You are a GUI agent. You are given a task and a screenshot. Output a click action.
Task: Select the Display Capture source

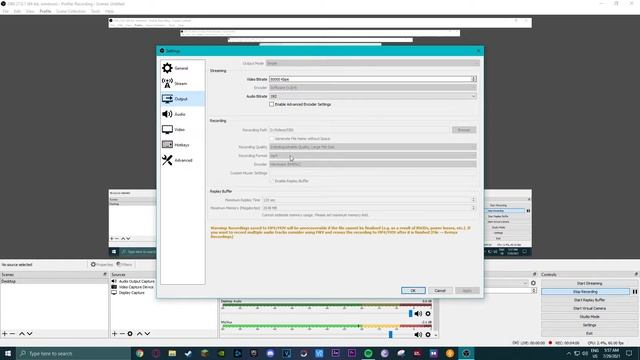(131, 293)
